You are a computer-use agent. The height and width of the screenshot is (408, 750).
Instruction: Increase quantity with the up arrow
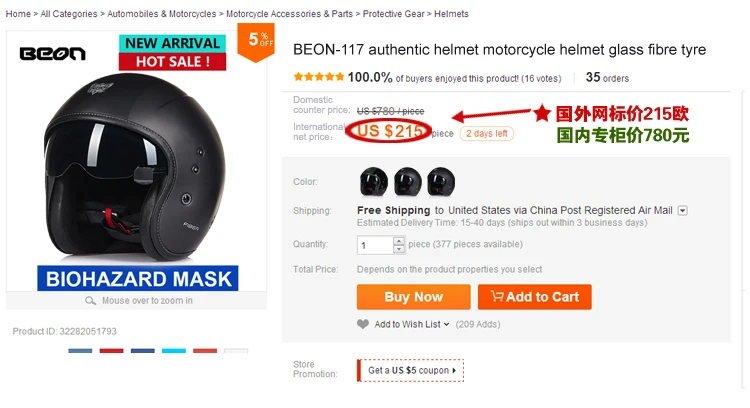click(x=398, y=241)
